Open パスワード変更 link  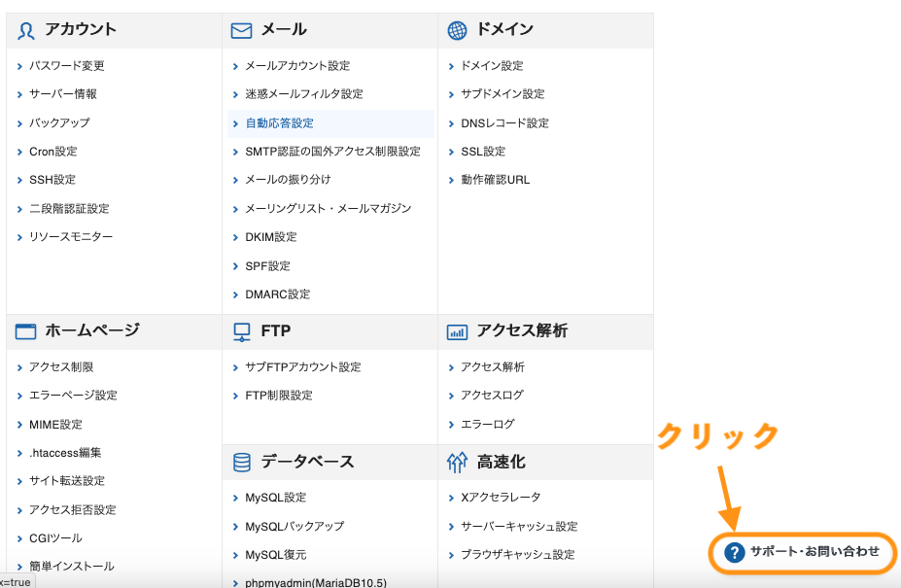66,66
